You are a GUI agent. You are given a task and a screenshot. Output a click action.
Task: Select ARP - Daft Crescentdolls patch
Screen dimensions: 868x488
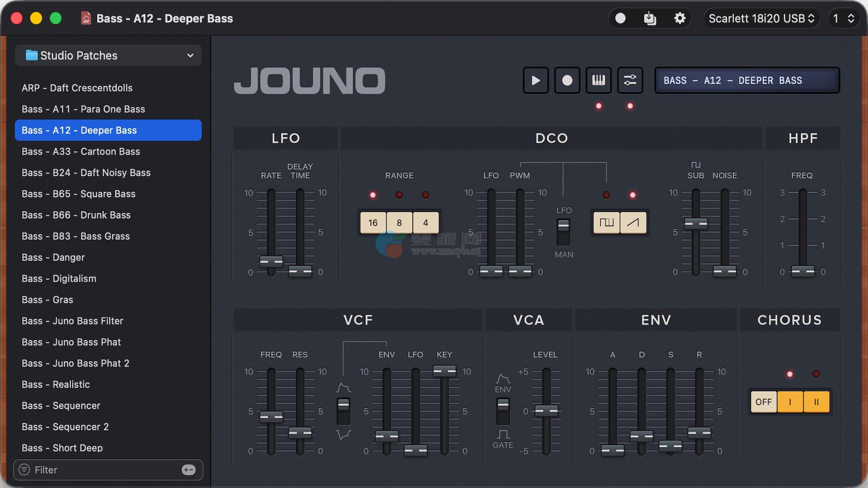(77, 88)
